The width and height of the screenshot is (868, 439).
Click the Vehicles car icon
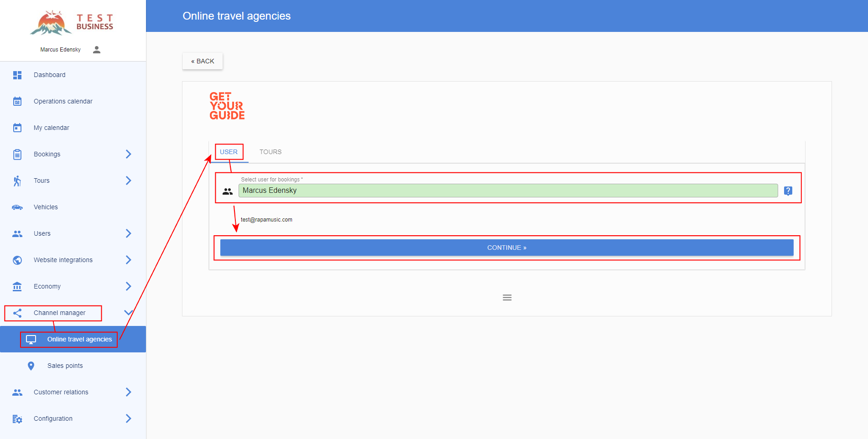coord(17,207)
